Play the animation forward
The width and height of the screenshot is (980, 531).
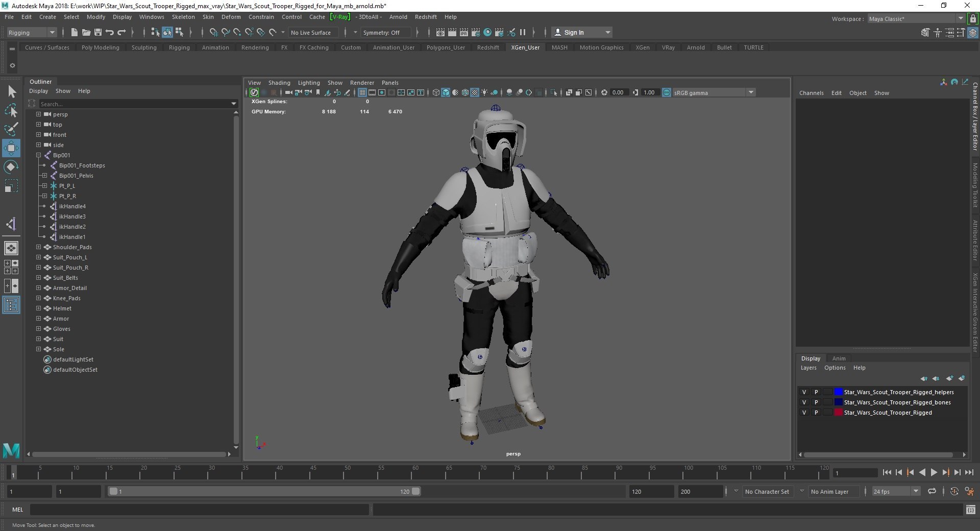click(934, 473)
